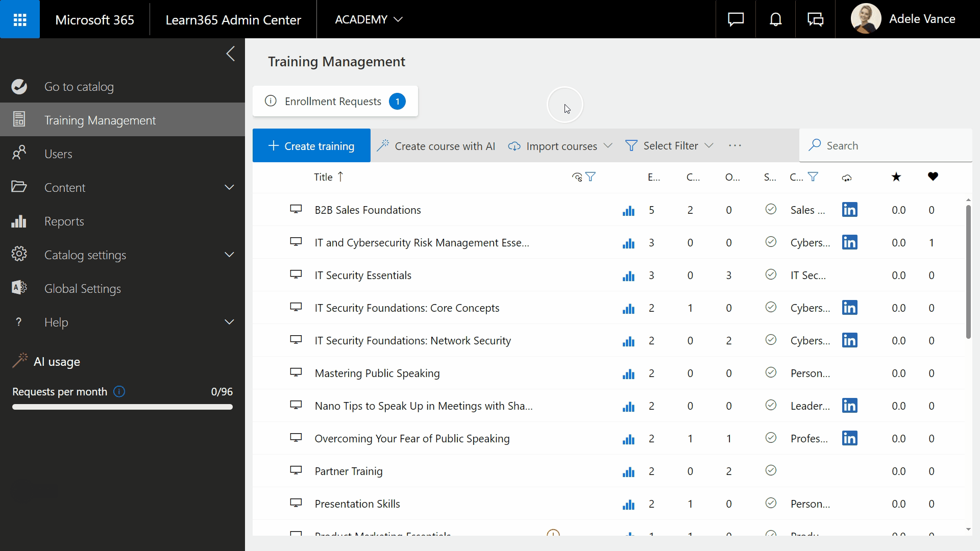Image resolution: width=980 pixels, height=551 pixels.
Task: Open Reports page in sidebar
Action: coord(122,221)
